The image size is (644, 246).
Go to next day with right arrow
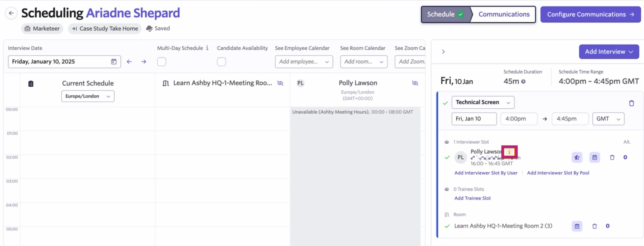coord(144,61)
